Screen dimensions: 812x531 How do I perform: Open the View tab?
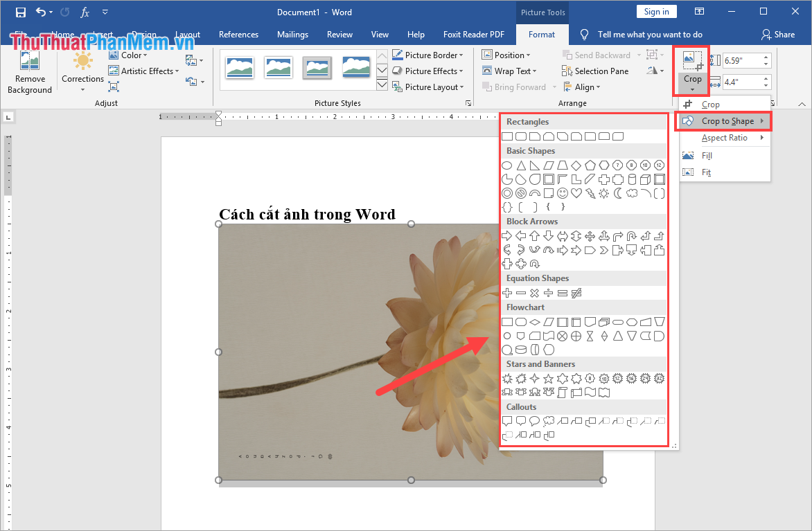[x=380, y=35]
